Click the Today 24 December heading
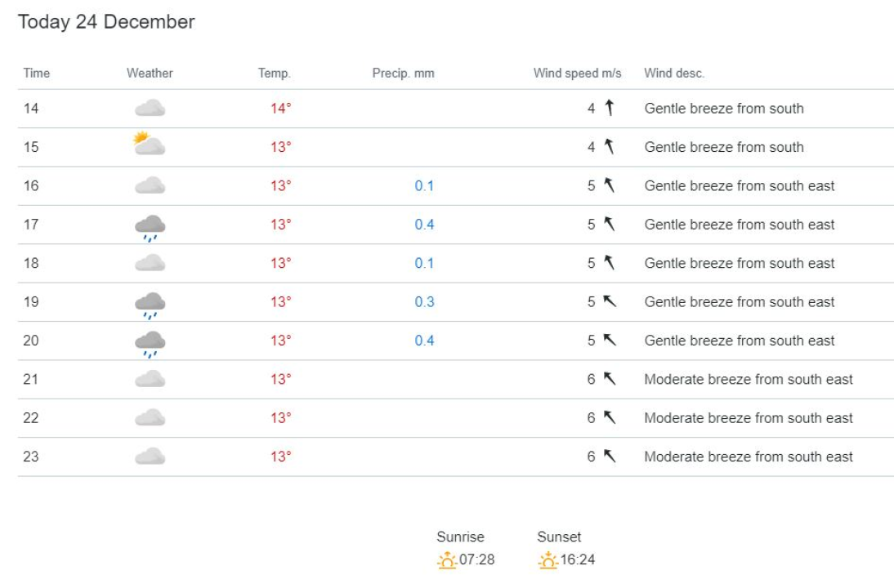This screenshot has width=894, height=588. 106,22
